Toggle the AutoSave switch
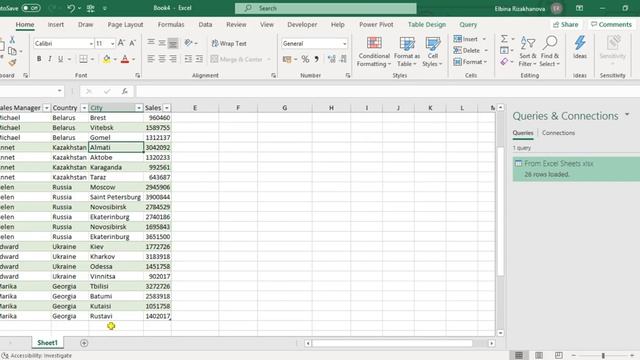 point(31,8)
